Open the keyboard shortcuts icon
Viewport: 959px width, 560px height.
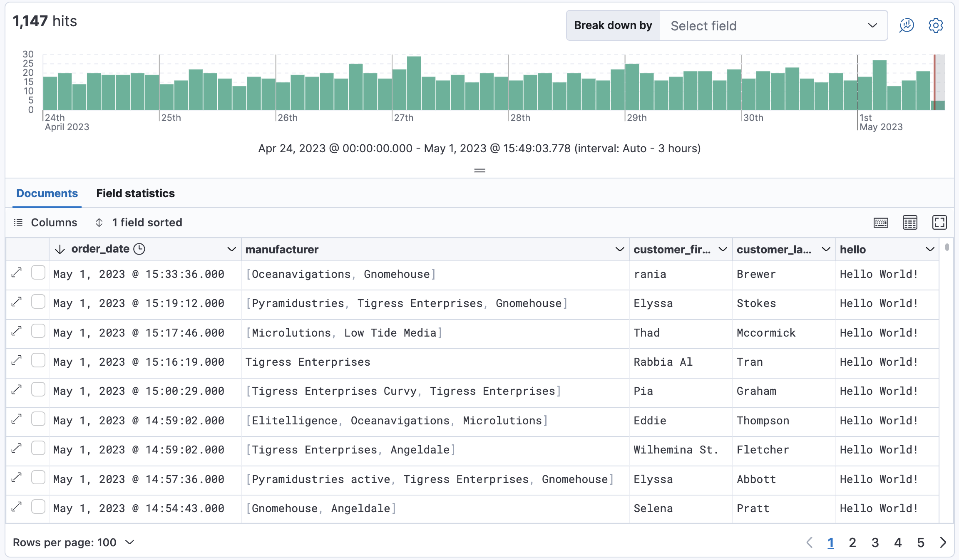click(879, 223)
